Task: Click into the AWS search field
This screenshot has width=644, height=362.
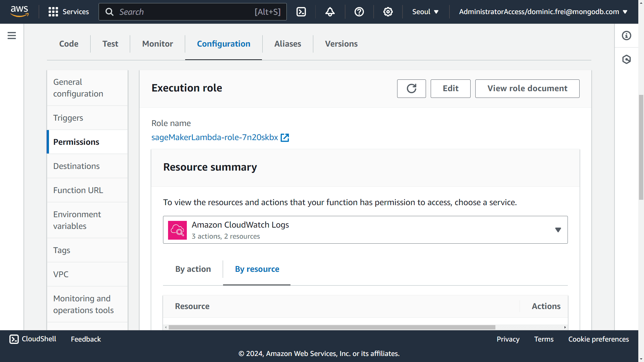Action: [x=193, y=12]
